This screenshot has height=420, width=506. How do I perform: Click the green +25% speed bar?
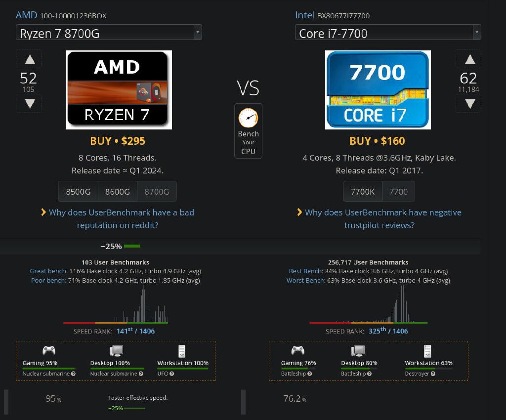coord(132,246)
